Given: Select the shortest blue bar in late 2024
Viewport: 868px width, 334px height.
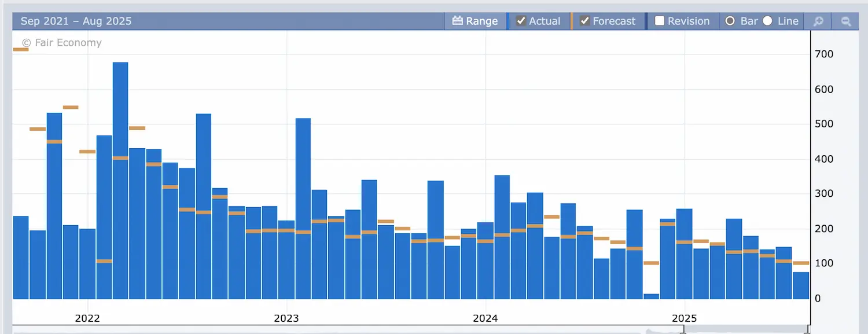Looking at the screenshot, I should [x=651, y=296].
